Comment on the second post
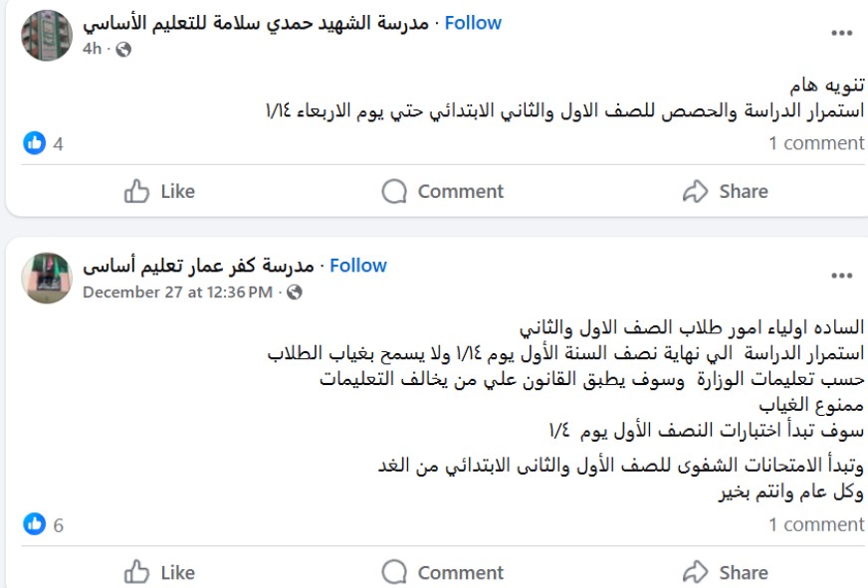The width and height of the screenshot is (868, 588). (x=443, y=572)
